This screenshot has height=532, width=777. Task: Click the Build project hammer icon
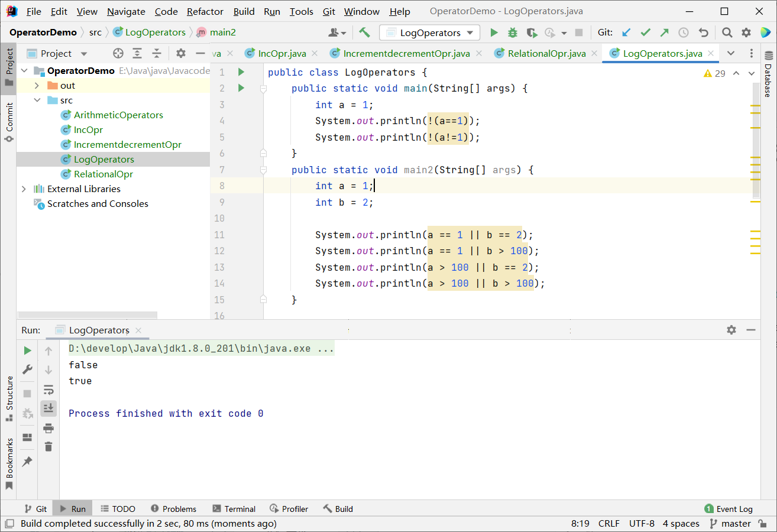pos(365,33)
